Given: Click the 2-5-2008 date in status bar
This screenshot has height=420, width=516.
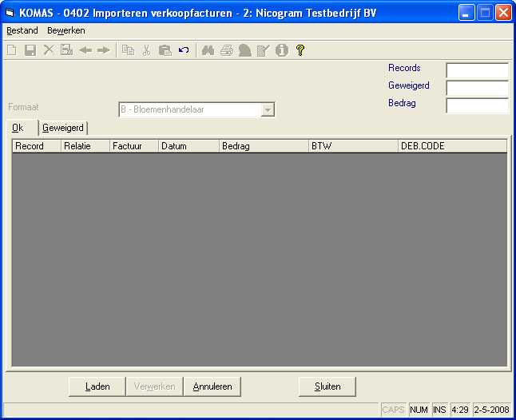Looking at the screenshot, I should tap(492, 410).
